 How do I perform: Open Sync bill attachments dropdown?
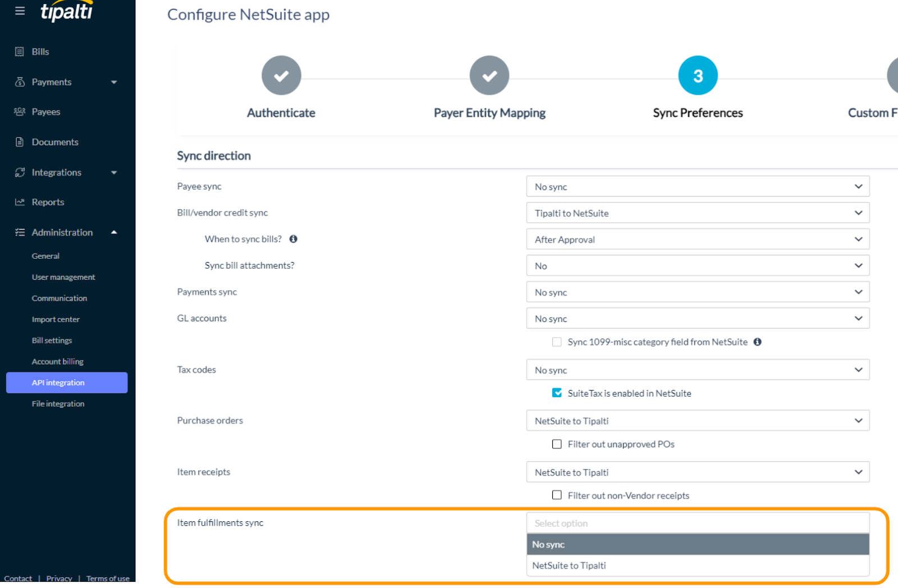(x=698, y=265)
